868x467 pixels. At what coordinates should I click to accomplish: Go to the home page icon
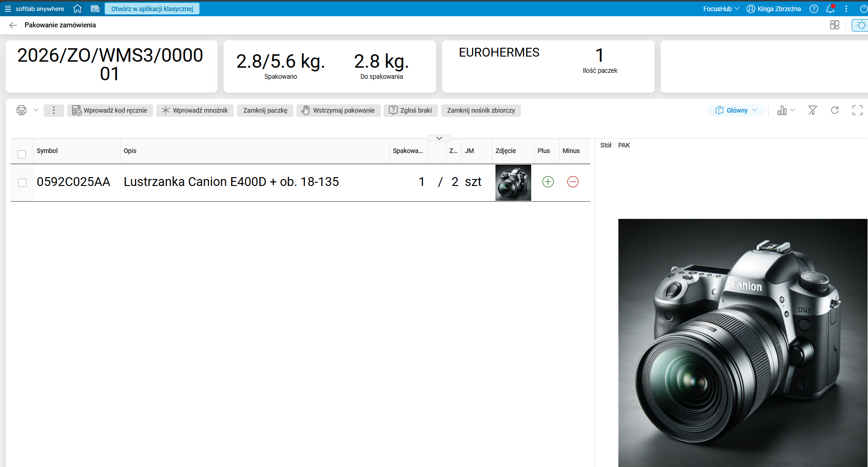(x=77, y=9)
